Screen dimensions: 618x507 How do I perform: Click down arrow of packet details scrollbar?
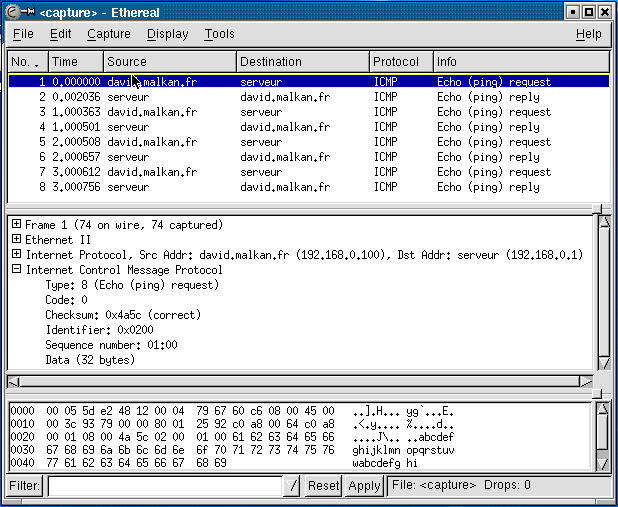[x=604, y=363]
